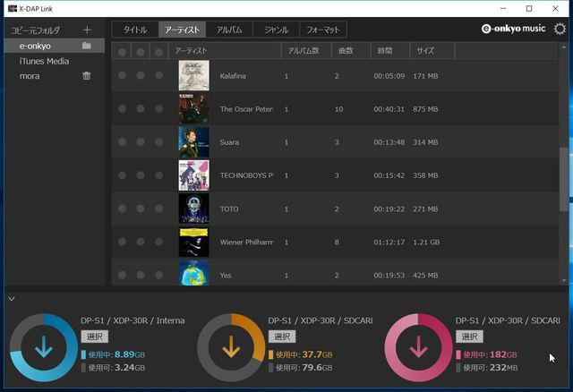Click DP-S1 / XDP-30R / Internal device title
The width and height of the screenshot is (573, 392).
click(x=133, y=320)
